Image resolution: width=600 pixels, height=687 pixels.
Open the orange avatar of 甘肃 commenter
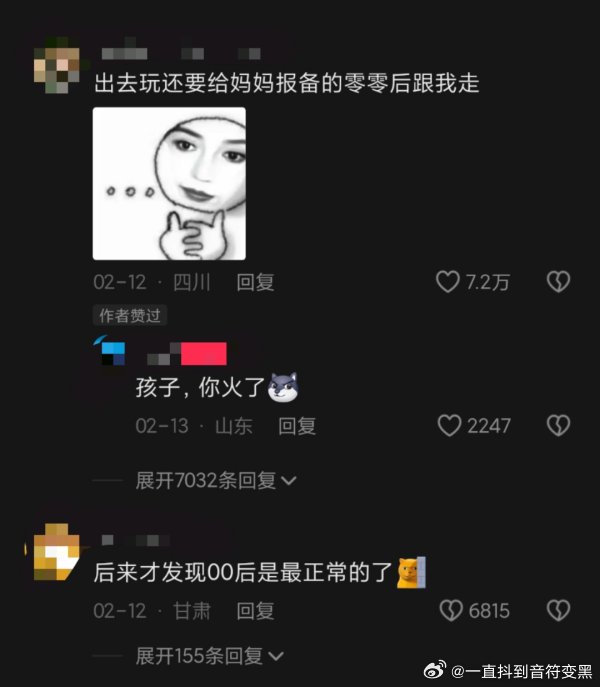tap(56, 552)
